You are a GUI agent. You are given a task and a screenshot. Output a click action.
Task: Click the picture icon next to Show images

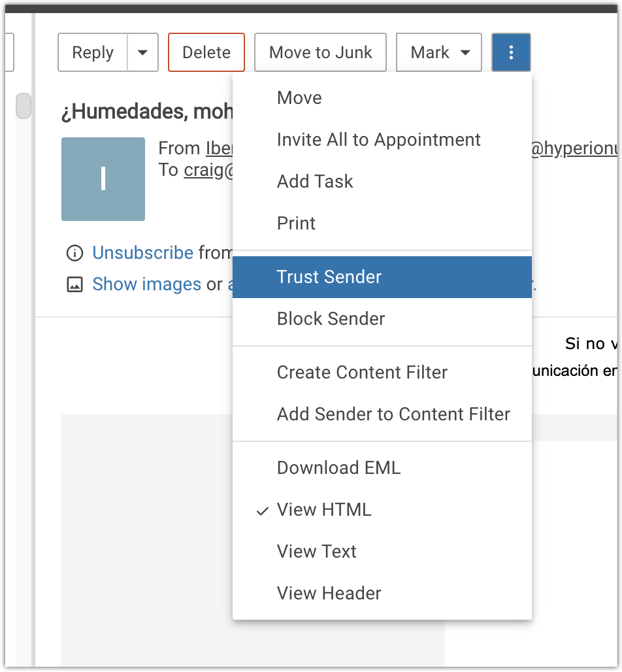pyautogui.click(x=75, y=284)
